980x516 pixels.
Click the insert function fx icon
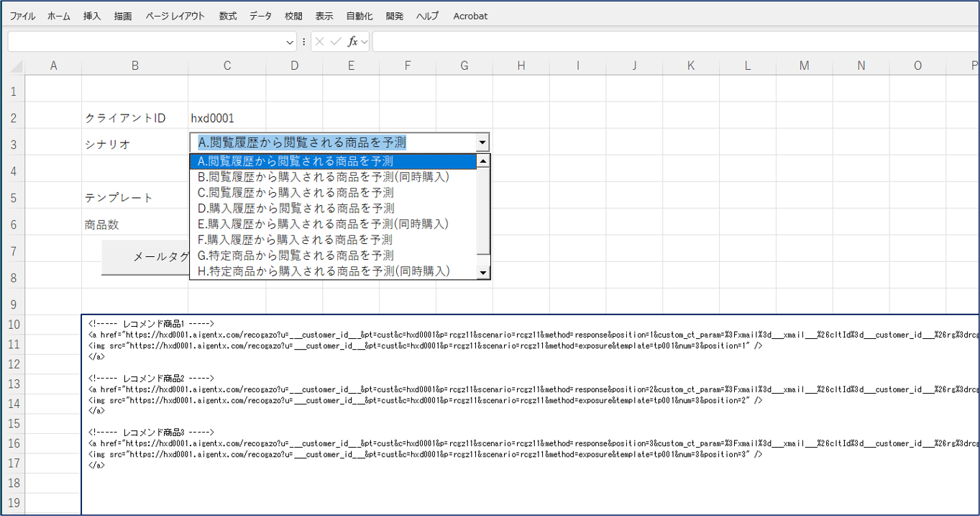(352, 42)
